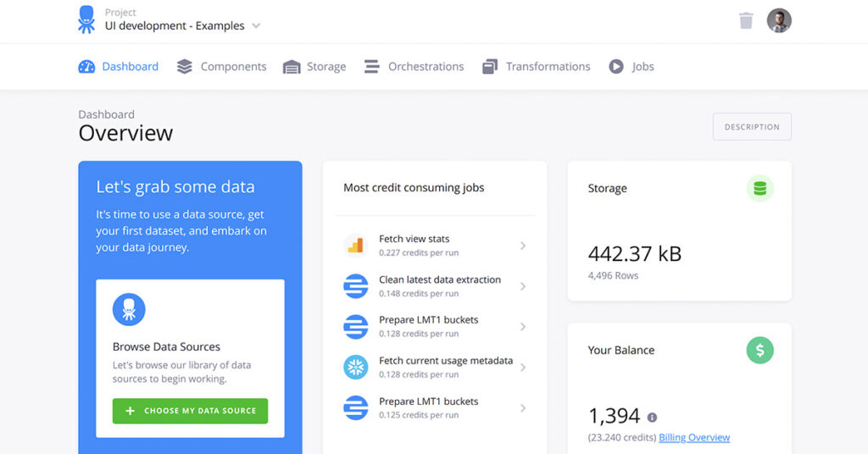The height and width of the screenshot is (454, 868).
Task: Expand the Clean latest data extraction chevron
Action: [523, 286]
